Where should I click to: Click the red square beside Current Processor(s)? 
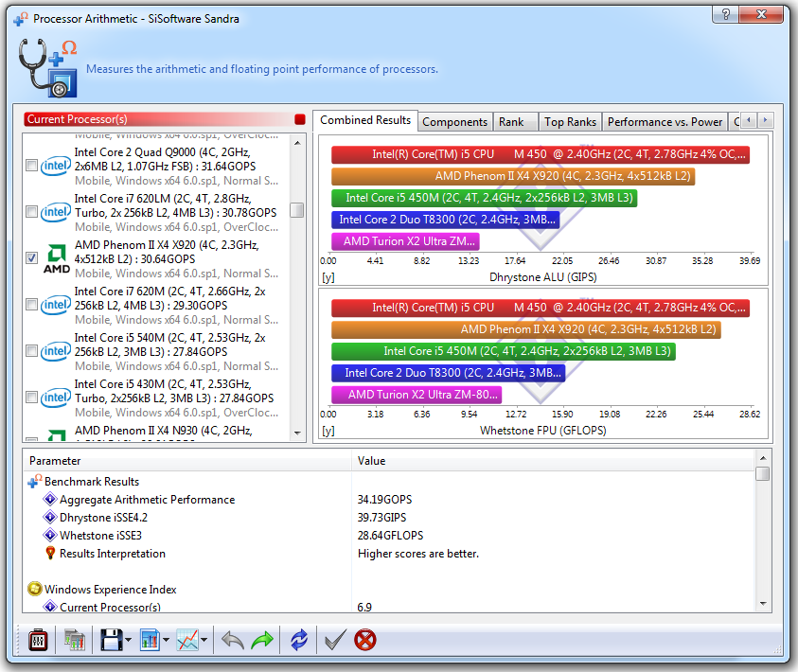pyautogui.click(x=300, y=119)
